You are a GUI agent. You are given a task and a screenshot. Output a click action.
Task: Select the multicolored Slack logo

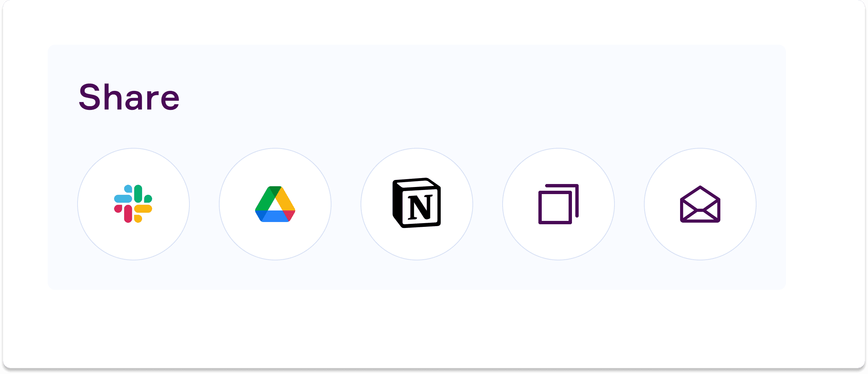133,204
